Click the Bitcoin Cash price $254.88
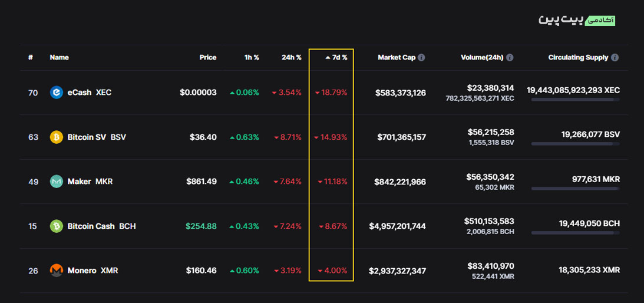This screenshot has width=644, height=303. (202, 226)
